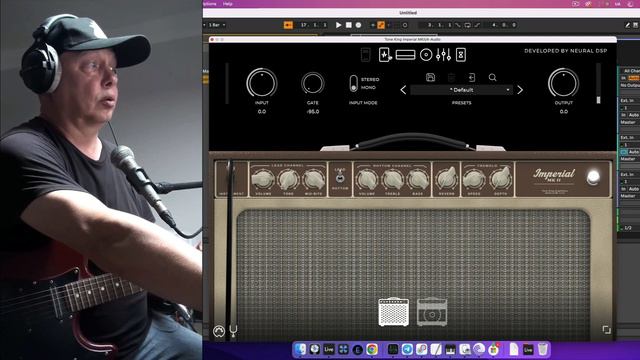The height and width of the screenshot is (360, 640).
Task: Click the Lead Channel Volume knob
Action: 263,179
